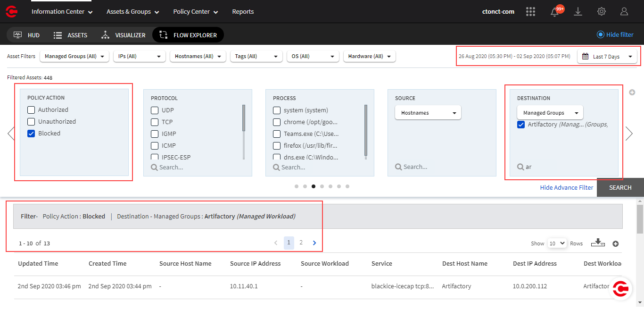Check the Unauthorized policy action

pyautogui.click(x=31, y=122)
